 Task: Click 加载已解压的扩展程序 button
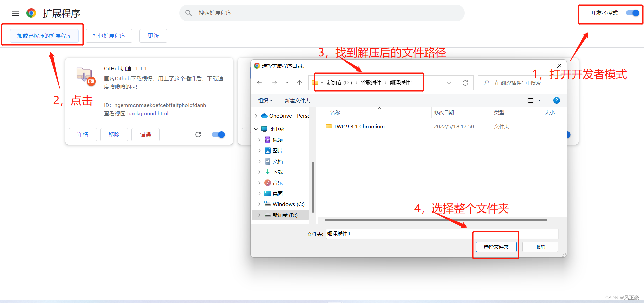[x=44, y=36]
